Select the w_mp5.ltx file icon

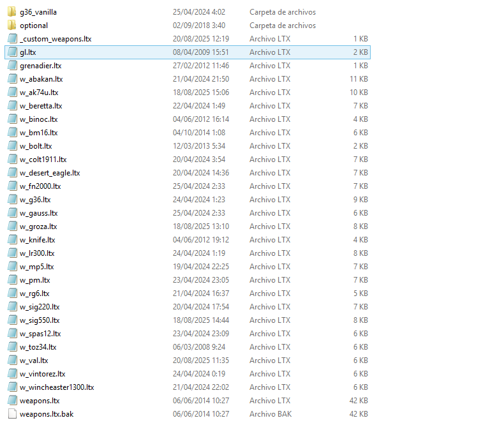click(12, 267)
